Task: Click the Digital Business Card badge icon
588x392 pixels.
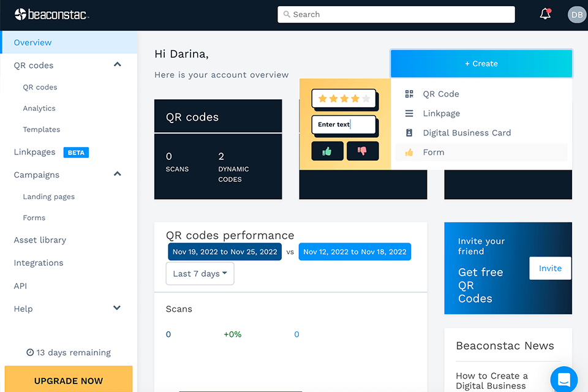Action: 409,133
